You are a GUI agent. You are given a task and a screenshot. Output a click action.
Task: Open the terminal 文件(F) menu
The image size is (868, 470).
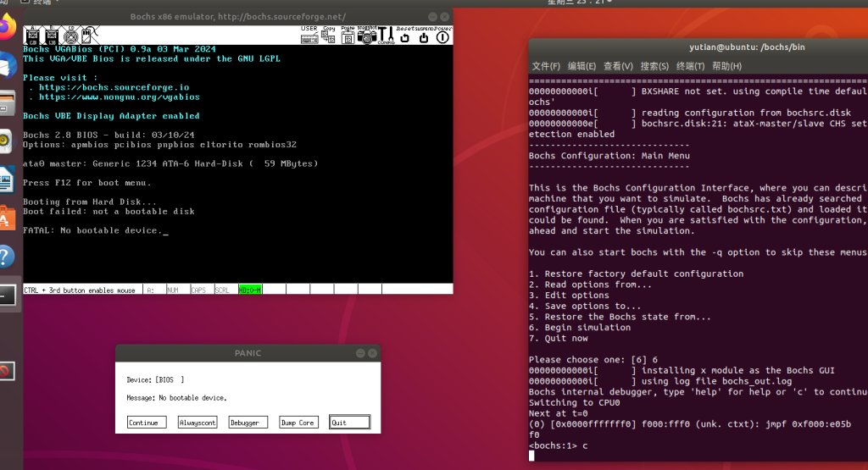click(x=546, y=66)
